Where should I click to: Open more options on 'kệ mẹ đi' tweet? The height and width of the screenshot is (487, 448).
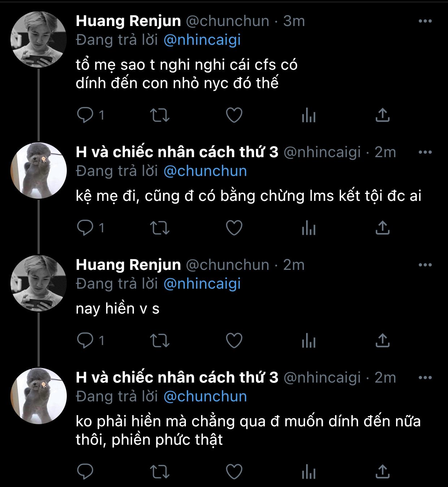425,152
